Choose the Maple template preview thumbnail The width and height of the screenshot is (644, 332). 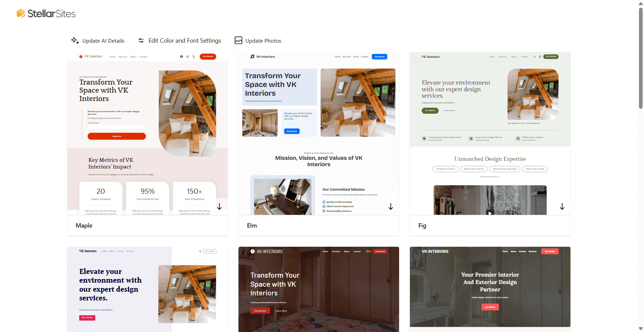tap(148, 134)
